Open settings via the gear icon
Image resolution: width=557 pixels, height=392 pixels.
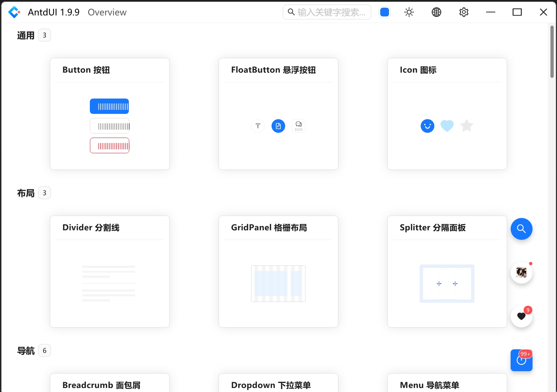(463, 12)
